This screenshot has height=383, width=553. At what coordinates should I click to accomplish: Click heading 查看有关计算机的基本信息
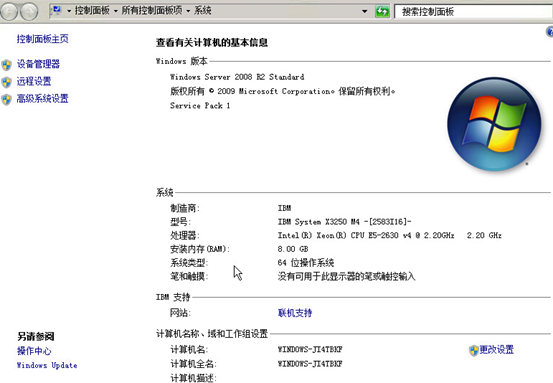[212, 42]
